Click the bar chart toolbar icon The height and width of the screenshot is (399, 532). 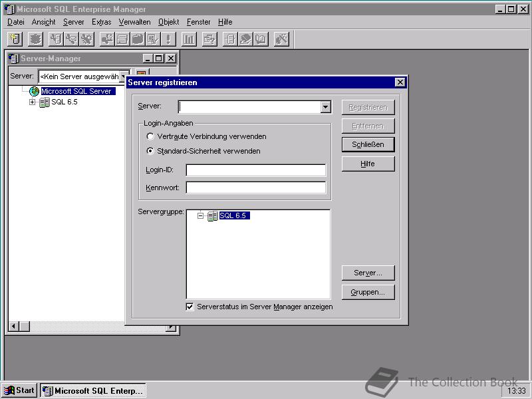pos(189,39)
